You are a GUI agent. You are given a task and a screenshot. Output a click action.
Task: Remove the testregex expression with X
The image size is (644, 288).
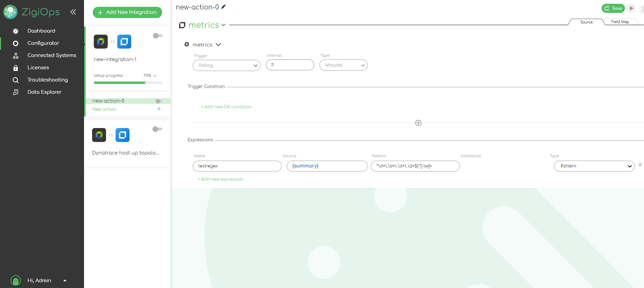pyautogui.click(x=640, y=165)
